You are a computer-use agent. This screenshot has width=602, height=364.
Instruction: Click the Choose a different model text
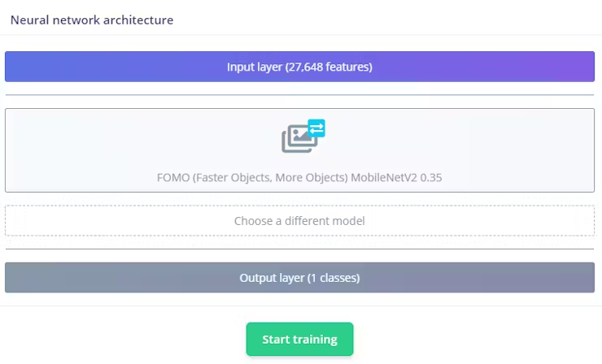[299, 221]
